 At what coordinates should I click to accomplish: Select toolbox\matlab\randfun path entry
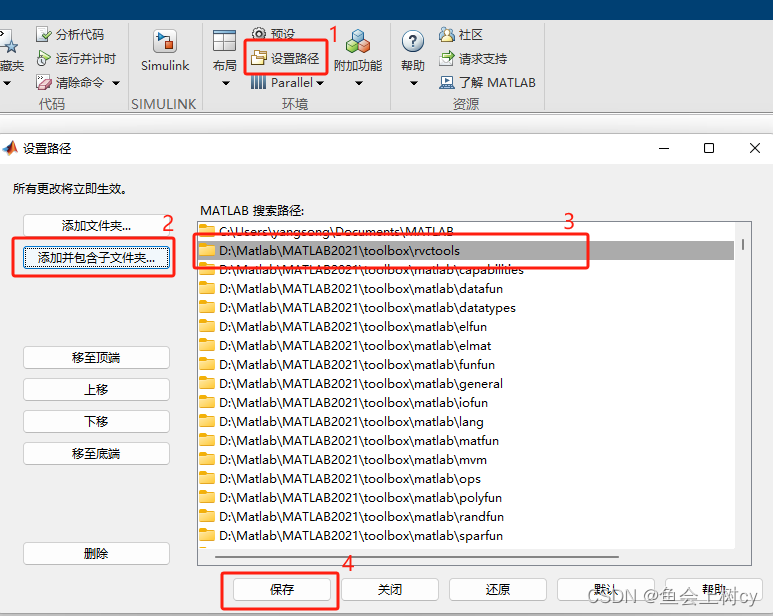[x=466, y=516]
